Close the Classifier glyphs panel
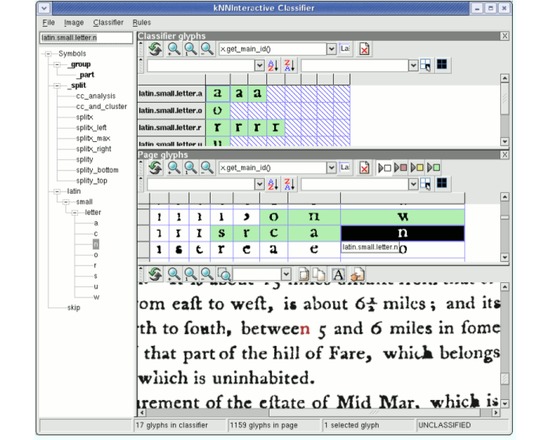 click(504, 36)
